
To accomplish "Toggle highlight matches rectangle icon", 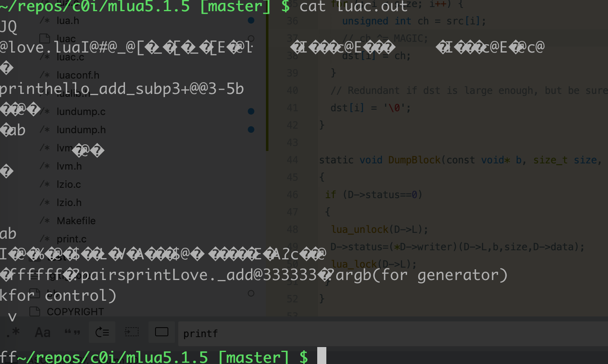I will (162, 332).
